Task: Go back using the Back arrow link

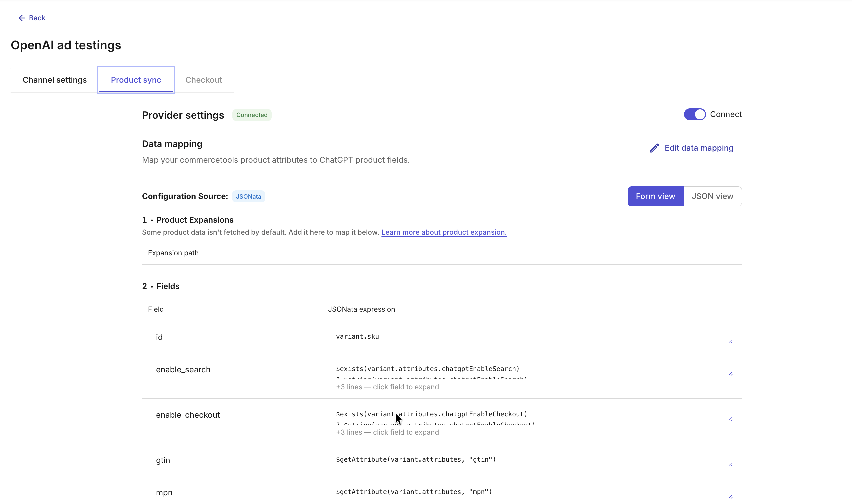Action: pos(32,18)
